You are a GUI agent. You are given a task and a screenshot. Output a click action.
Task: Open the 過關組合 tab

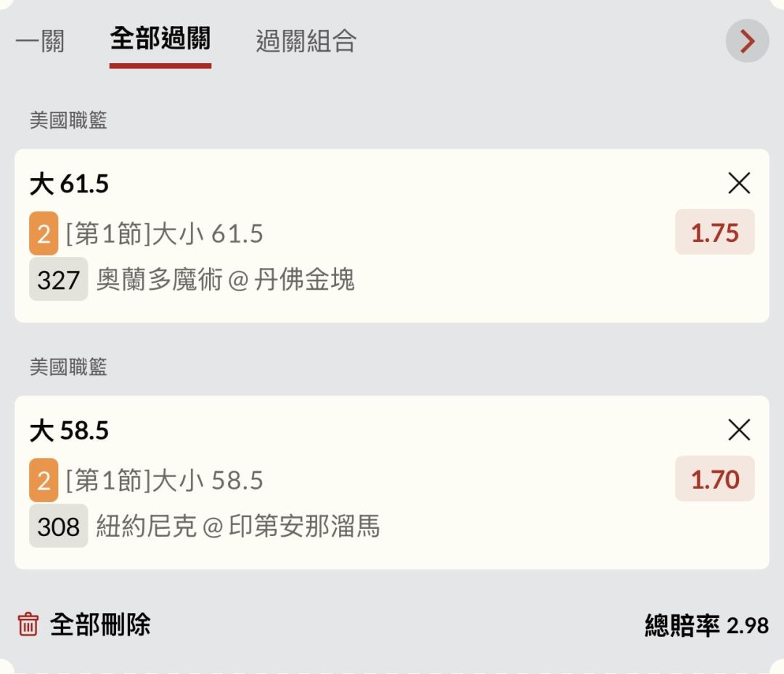point(306,41)
